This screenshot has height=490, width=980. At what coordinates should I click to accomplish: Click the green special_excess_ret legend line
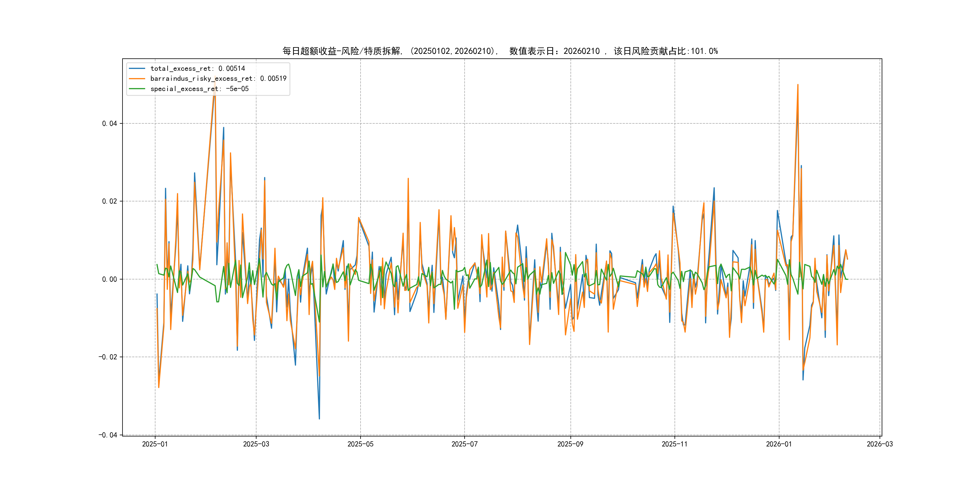(137, 89)
